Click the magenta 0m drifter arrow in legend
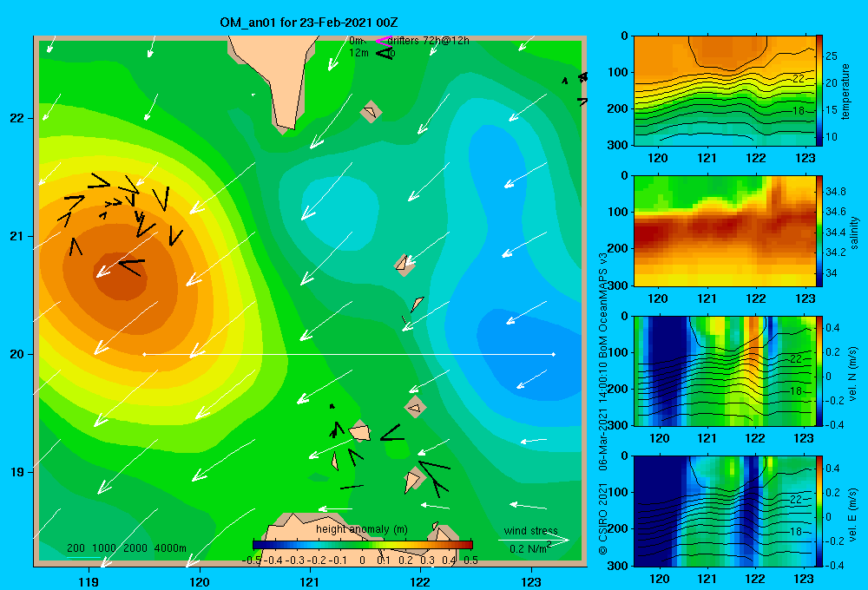This screenshot has width=868, height=590. point(383,41)
